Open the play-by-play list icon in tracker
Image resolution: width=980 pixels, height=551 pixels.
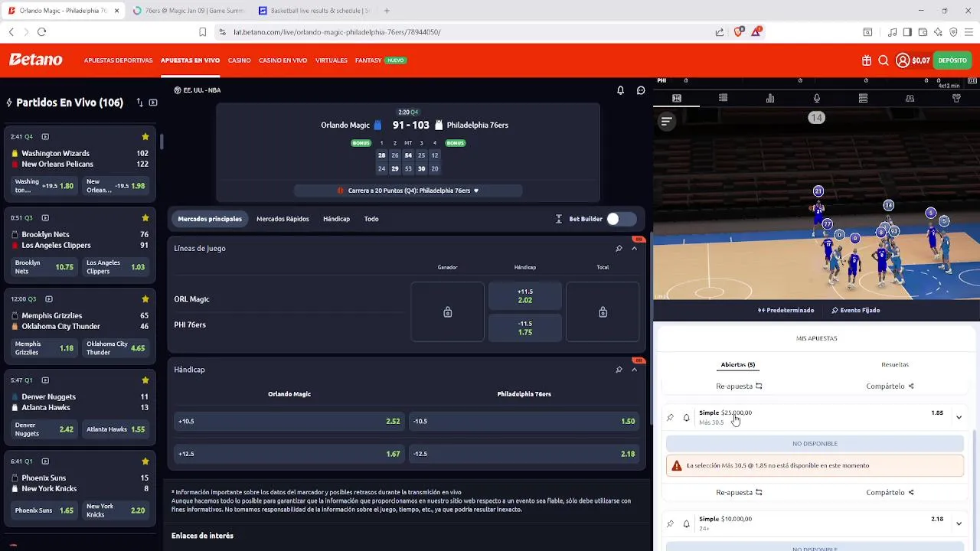723,98
